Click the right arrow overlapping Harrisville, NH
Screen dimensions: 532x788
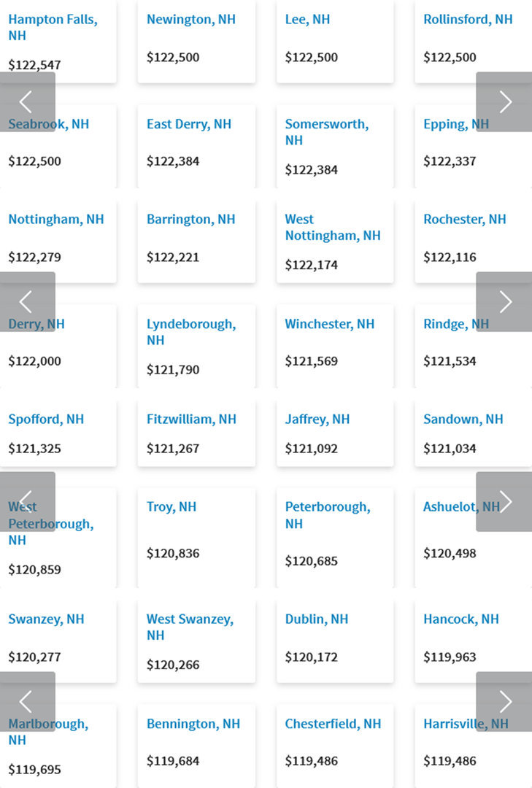[504, 701]
